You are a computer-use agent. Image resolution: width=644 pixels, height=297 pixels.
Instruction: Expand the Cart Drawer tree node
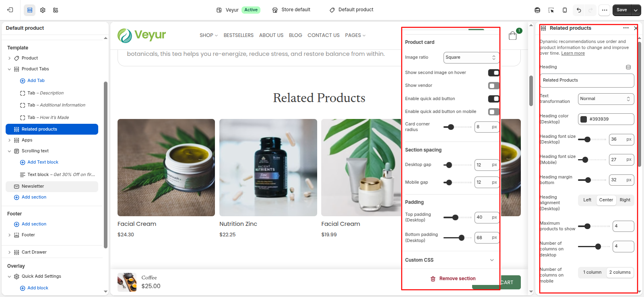pos(9,252)
